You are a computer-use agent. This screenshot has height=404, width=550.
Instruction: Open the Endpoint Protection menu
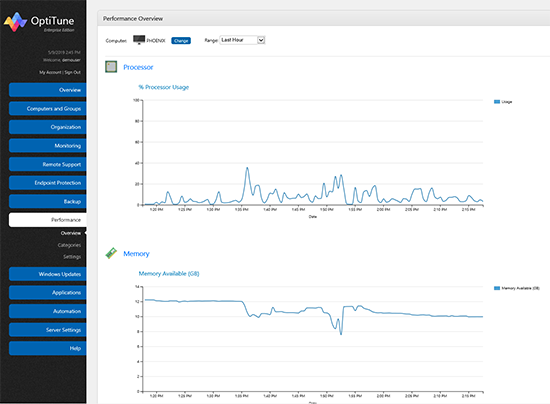point(48,183)
